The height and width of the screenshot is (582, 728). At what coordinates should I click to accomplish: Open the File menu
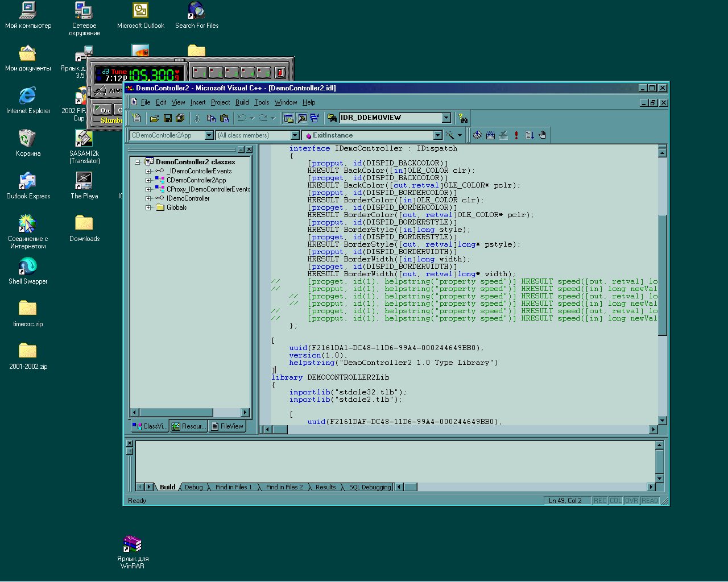click(146, 102)
